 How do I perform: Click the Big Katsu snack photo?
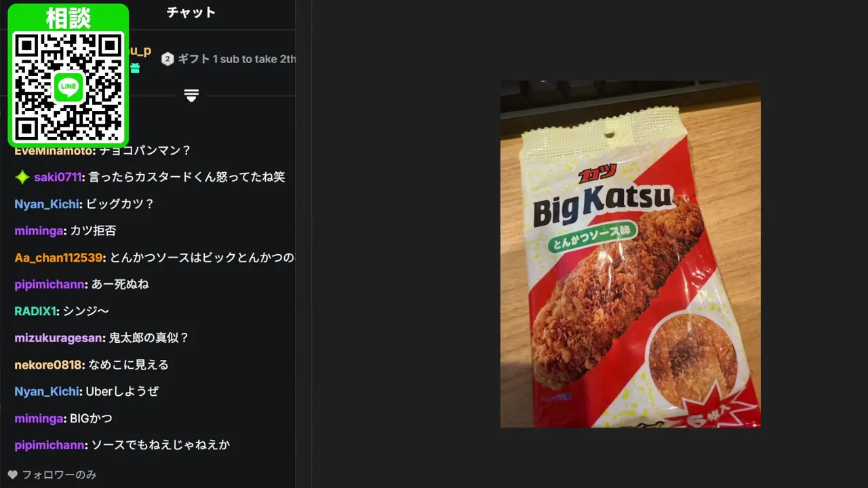[631, 254]
